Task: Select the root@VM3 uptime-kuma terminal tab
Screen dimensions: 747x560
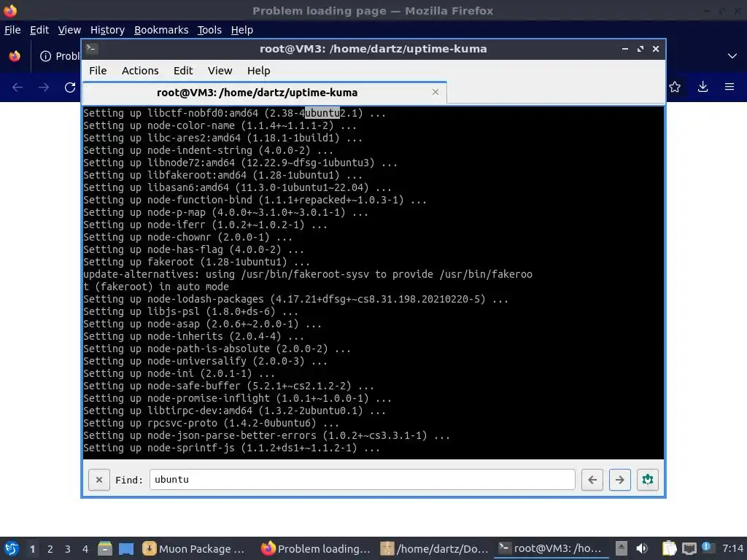Action: pyautogui.click(x=264, y=93)
